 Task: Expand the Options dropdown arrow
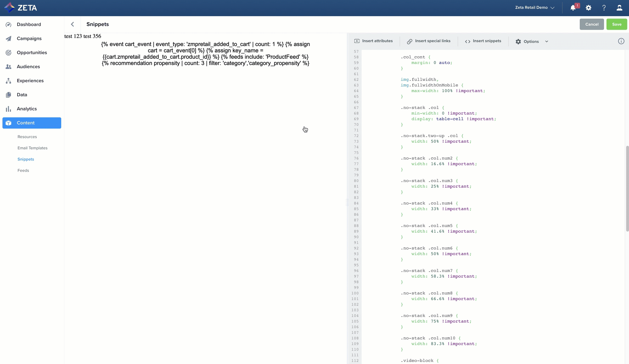(547, 41)
